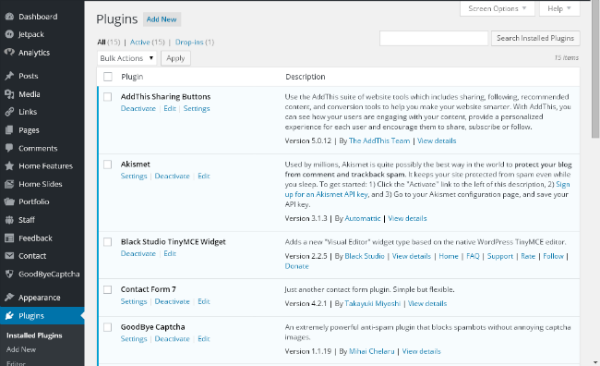Viewport: 600px width, 366px height.
Task: Open Black Studio FAQ link
Action: click(x=473, y=256)
